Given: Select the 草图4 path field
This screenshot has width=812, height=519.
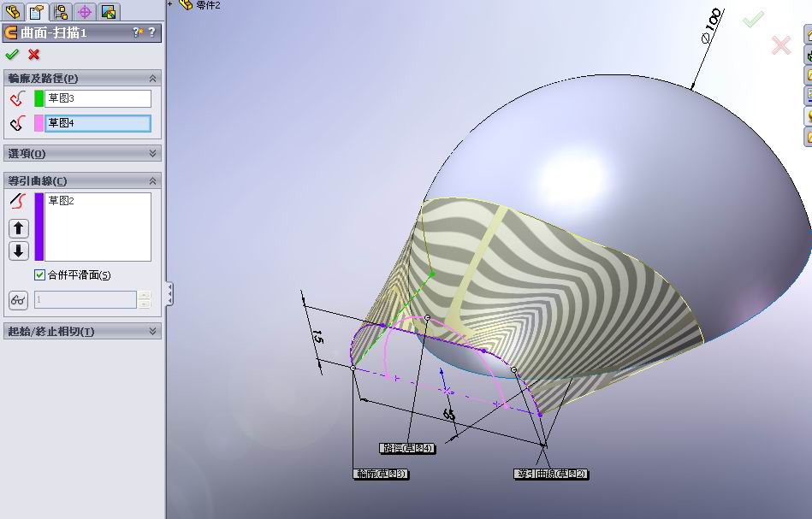Looking at the screenshot, I should 98,123.
